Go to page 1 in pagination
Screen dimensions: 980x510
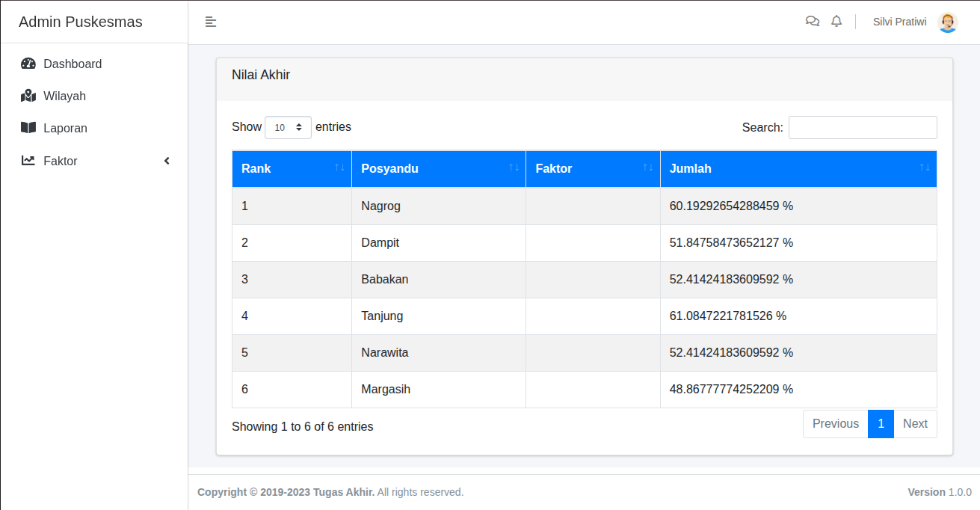[x=881, y=424]
